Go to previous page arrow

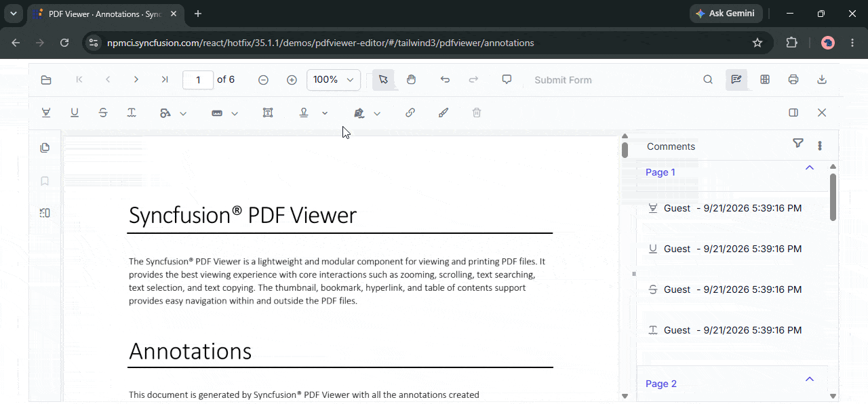[108, 80]
